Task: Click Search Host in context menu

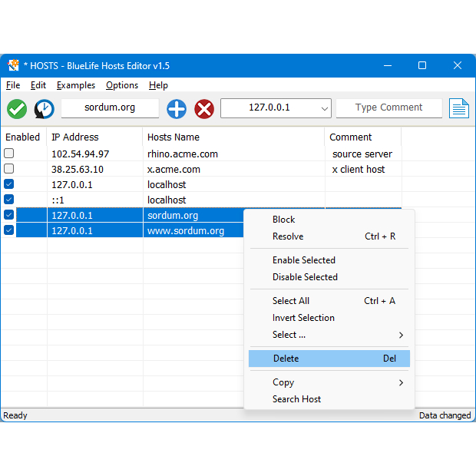Action: click(329, 399)
